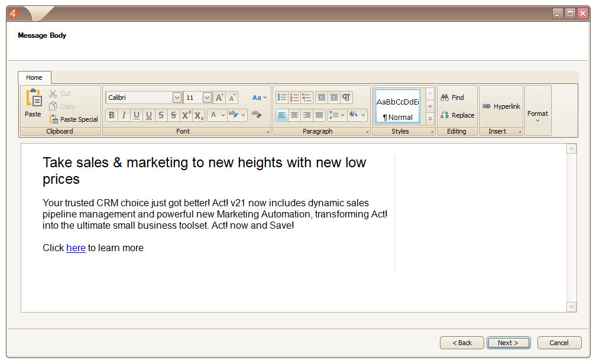596x364 pixels.
Task: Center align the text
Action: [294, 115]
